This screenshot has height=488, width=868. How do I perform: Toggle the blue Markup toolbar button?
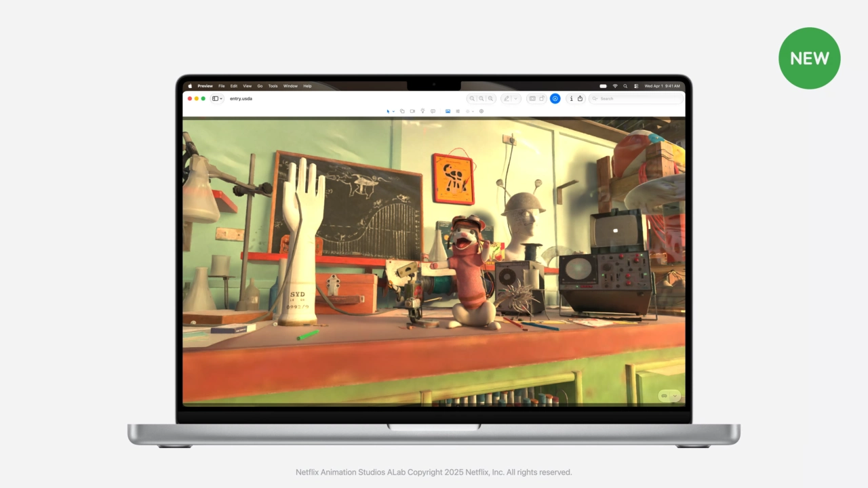pos(555,98)
